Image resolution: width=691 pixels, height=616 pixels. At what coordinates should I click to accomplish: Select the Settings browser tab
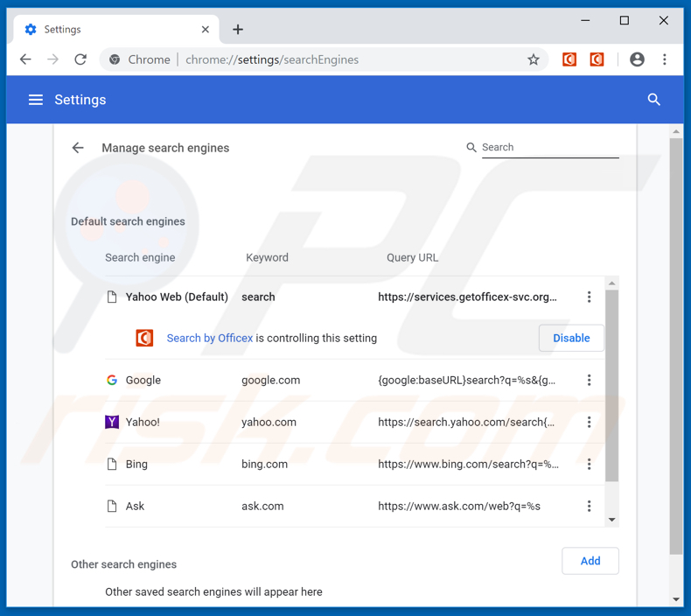116,29
